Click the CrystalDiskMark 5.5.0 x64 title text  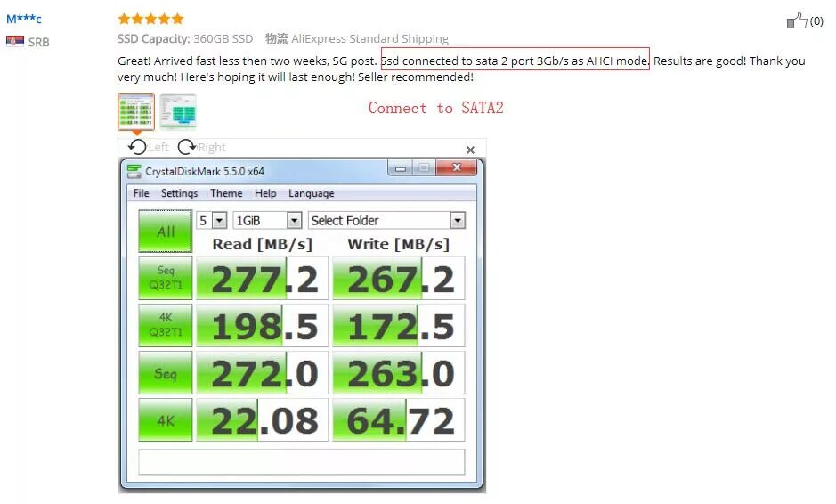point(205,171)
